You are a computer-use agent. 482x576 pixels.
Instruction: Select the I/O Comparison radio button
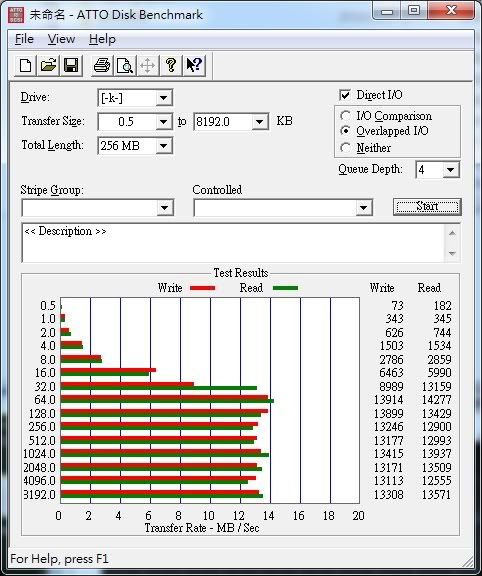pos(345,116)
